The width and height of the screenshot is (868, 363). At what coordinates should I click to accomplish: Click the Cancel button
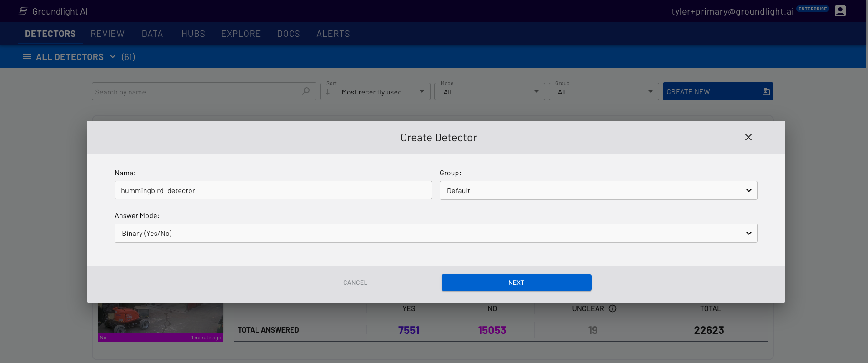tap(355, 283)
